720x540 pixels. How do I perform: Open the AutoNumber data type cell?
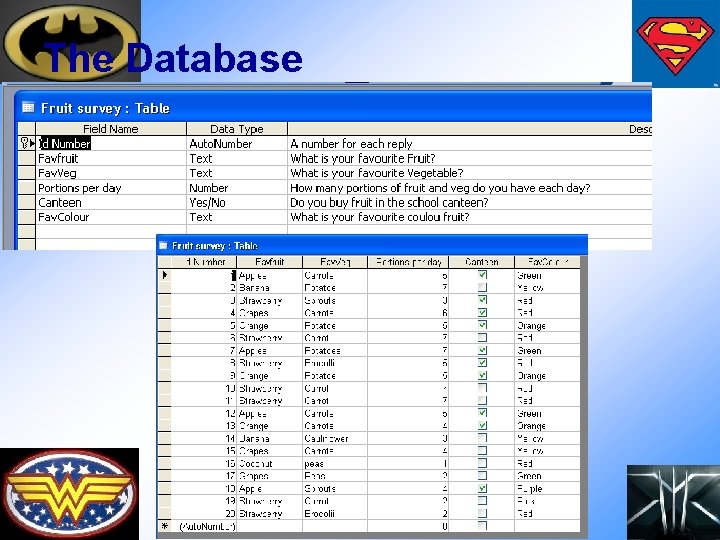[x=237, y=143]
